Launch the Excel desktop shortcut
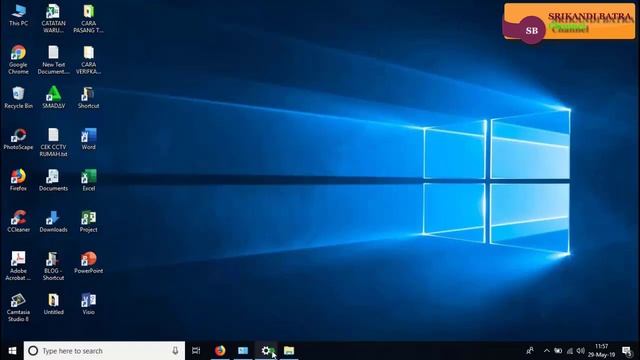Image resolution: width=640 pixels, height=360 pixels. coord(89,180)
